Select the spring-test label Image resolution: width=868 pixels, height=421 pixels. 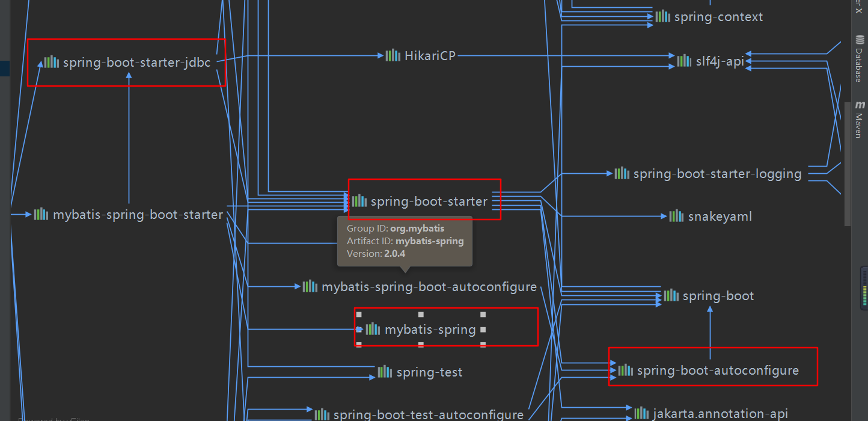(430, 372)
